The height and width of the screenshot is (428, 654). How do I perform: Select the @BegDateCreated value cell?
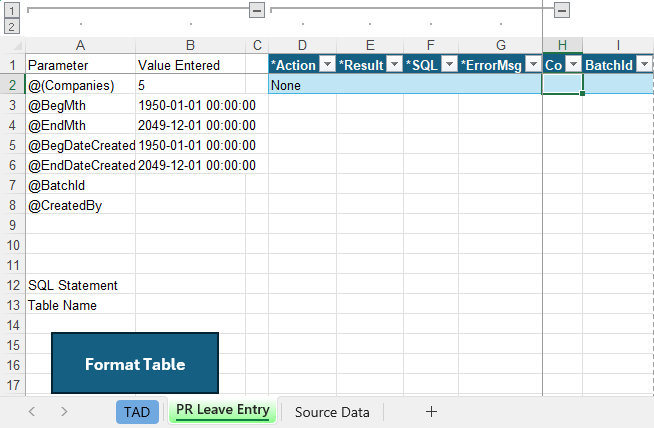click(190, 145)
